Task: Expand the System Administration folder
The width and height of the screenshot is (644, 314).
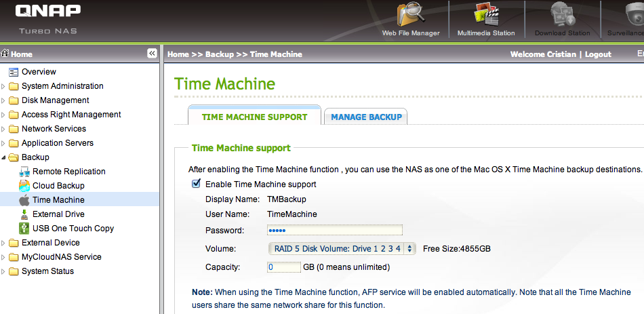Action: click(4, 86)
